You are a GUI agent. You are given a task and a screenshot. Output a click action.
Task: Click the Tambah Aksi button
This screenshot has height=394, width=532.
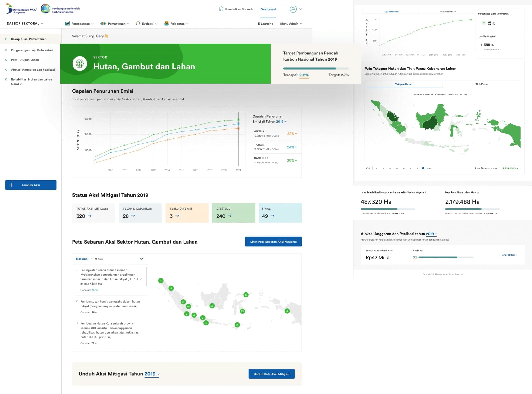coord(31,185)
